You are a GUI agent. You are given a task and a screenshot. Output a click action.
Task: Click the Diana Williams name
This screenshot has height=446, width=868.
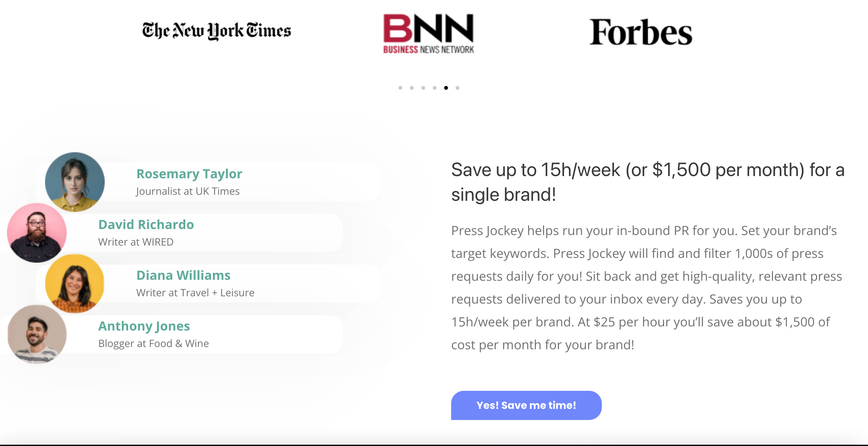pyautogui.click(x=183, y=276)
